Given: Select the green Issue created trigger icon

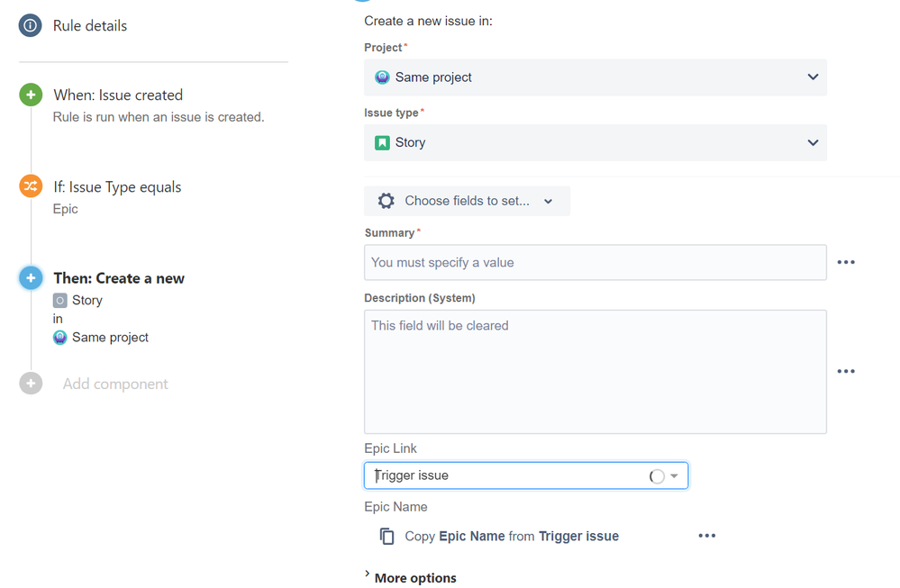Looking at the screenshot, I should 31,95.
